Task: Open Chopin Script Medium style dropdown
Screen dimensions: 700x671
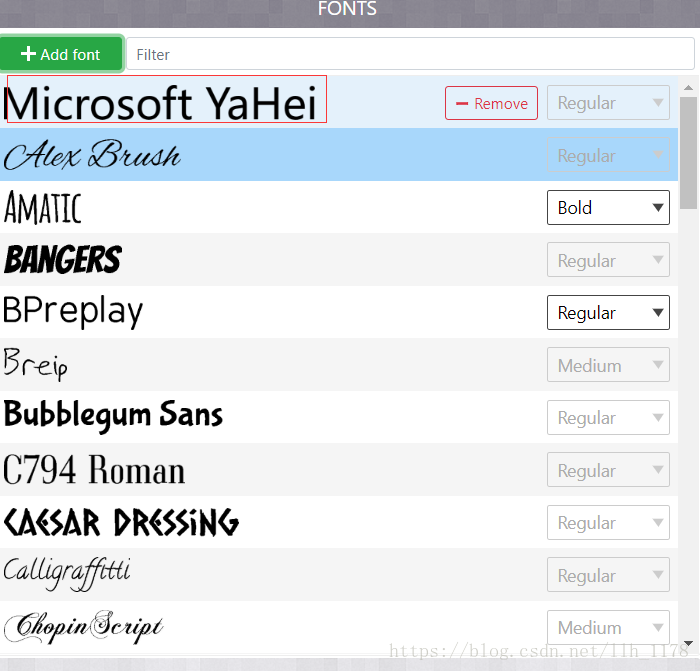Action: click(x=608, y=627)
